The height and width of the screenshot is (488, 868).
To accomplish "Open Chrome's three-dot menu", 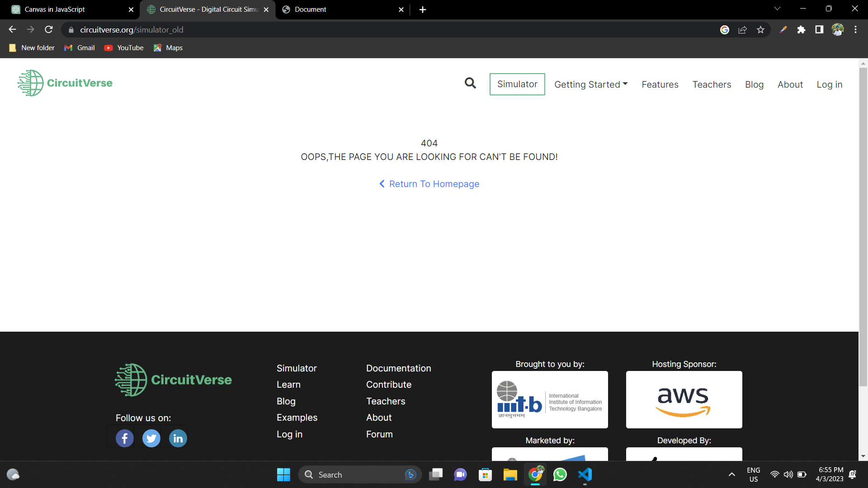I will pyautogui.click(x=855, y=29).
